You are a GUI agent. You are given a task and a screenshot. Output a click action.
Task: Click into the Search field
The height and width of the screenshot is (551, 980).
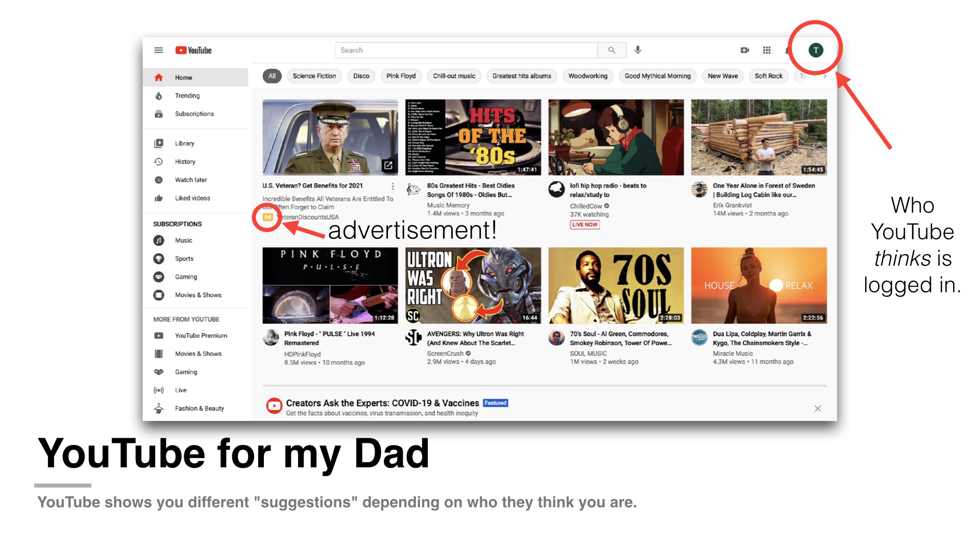[466, 50]
